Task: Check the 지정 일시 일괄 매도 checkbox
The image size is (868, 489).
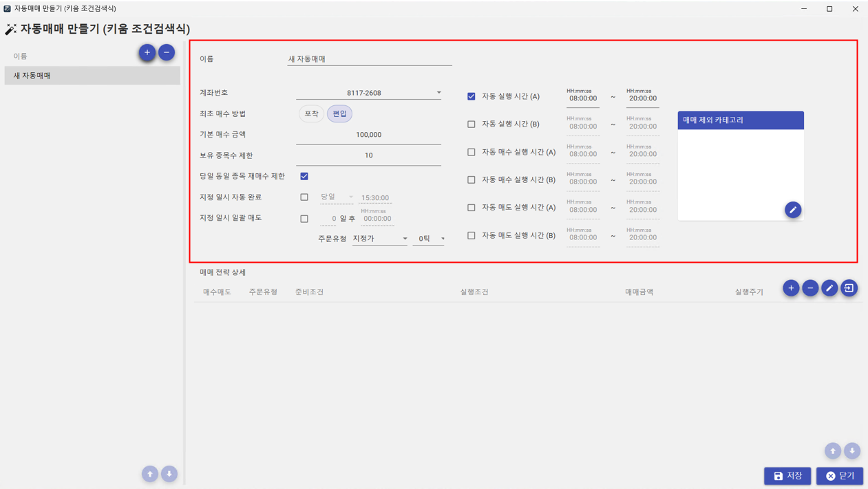Action: coord(304,219)
